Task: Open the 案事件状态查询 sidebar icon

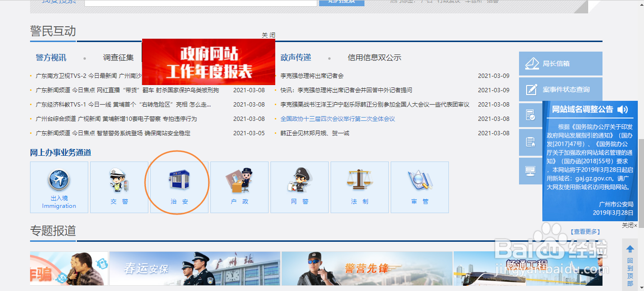Action: (x=561, y=89)
